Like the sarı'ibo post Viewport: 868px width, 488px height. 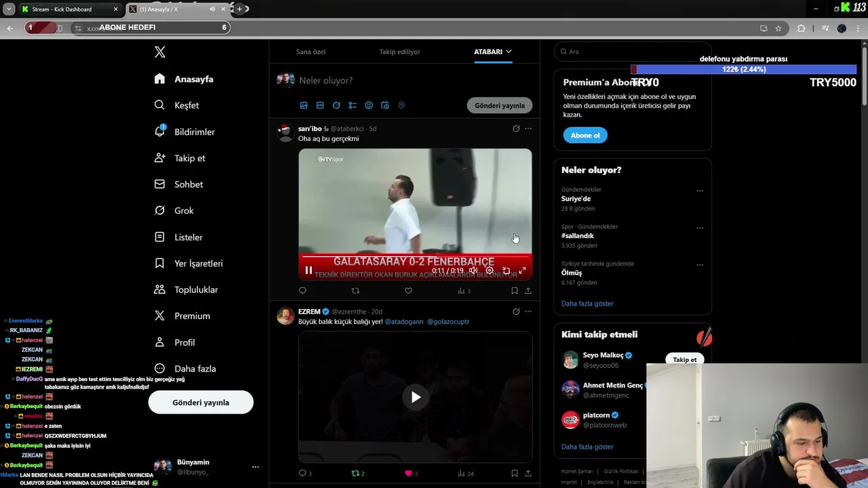pos(408,291)
